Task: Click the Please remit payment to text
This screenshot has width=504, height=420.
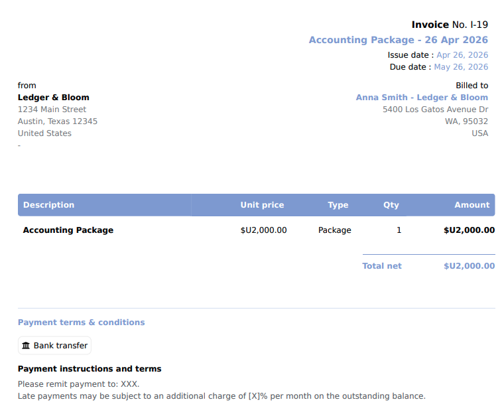Action: click(x=78, y=384)
